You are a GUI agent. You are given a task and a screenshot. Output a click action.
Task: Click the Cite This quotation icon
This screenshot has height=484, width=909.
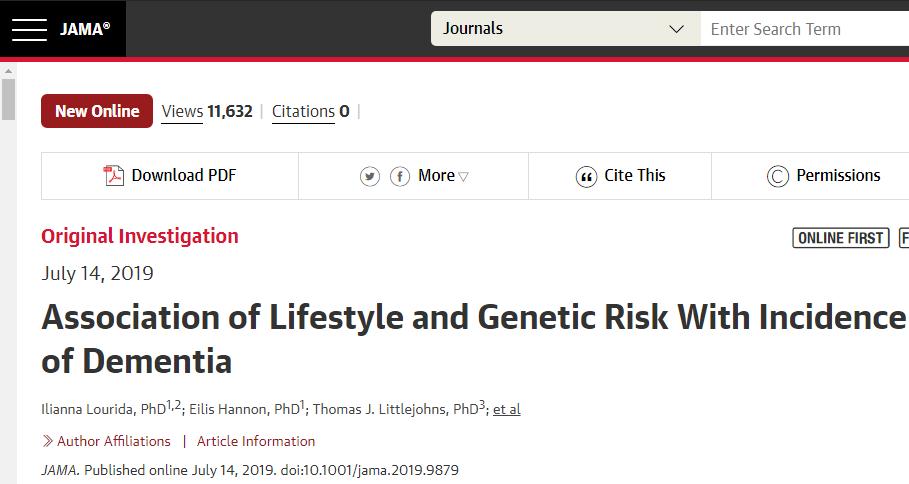click(x=586, y=176)
